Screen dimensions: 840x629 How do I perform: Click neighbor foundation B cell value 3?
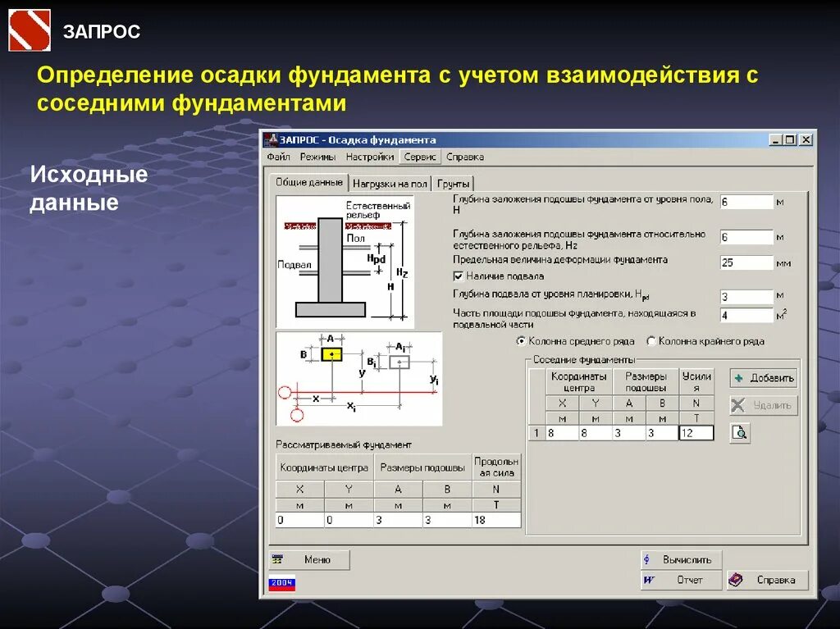(x=662, y=433)
